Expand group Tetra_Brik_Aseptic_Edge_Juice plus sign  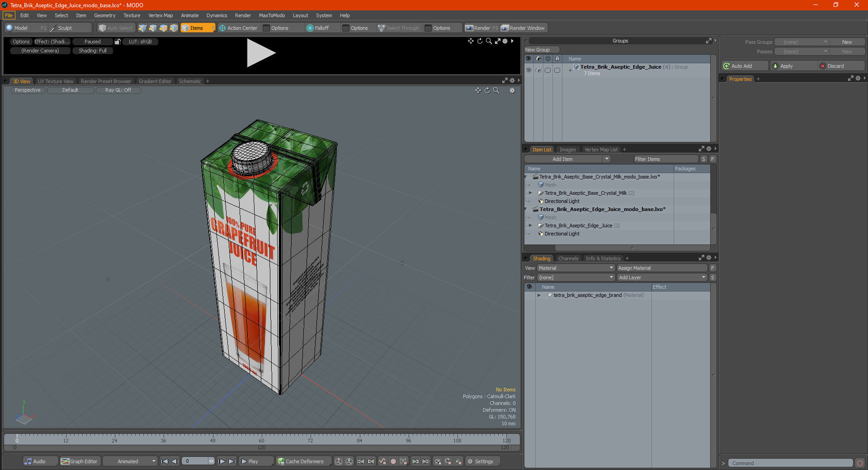[x=570, y=70]
